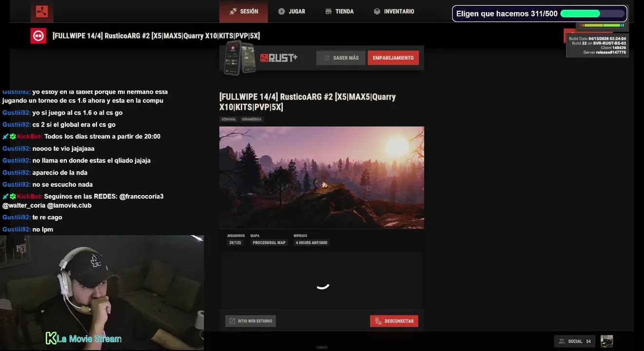Click the Kick logo in La Movie Stream watermark
Image resolution: width=644 pixels, height=351 pixels.
click(51, 338)
